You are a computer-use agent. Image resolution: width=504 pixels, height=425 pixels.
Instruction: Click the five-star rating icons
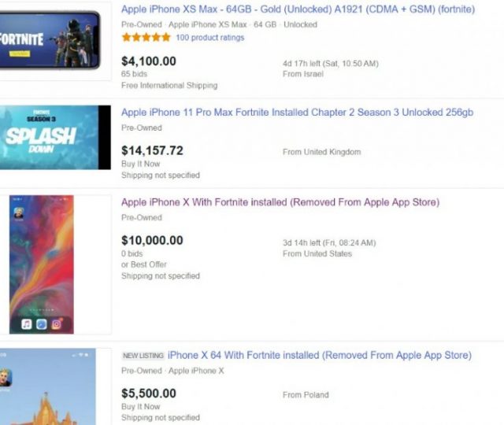146,37
